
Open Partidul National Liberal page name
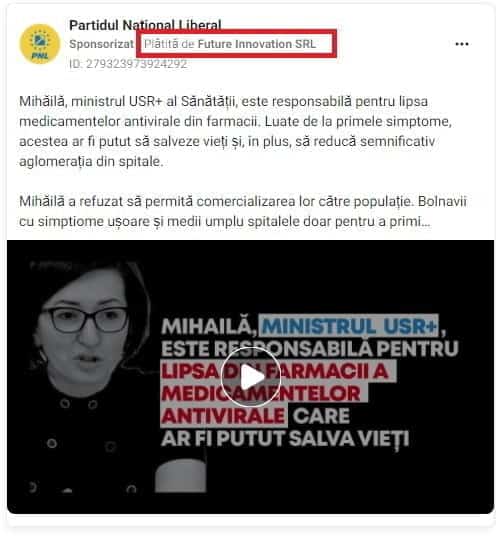145,25
